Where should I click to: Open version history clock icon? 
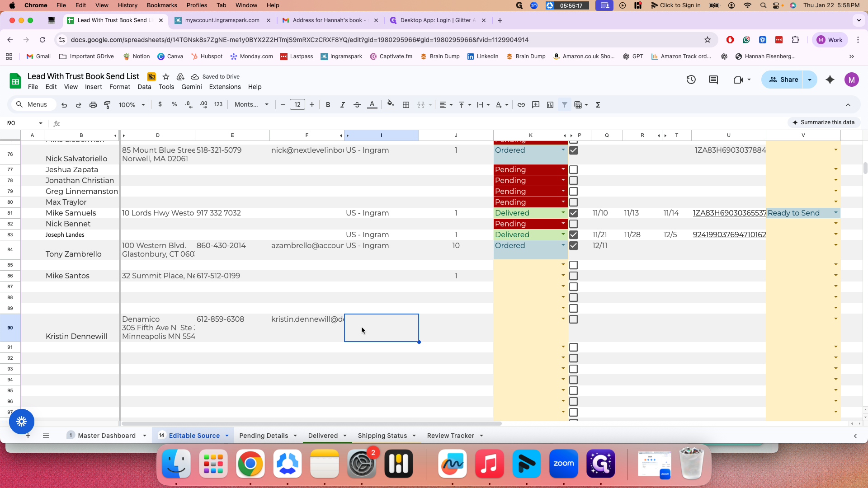pyautogui.click(x=691, y=80)
